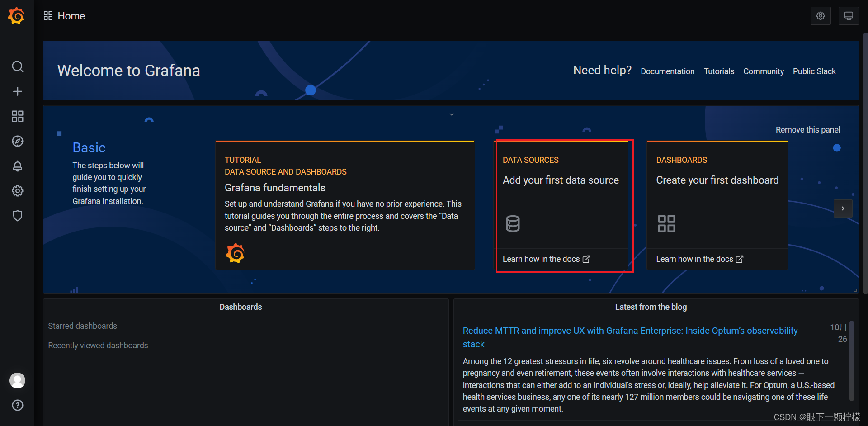Click the database icon in Data Sources card
The height and width of the screenshot is (426, 868).
point(513,223)
